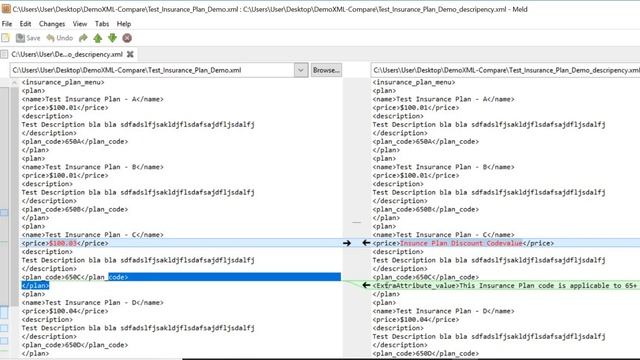Open the View menu
Screen dimensions: 640x360
point(80,24)
